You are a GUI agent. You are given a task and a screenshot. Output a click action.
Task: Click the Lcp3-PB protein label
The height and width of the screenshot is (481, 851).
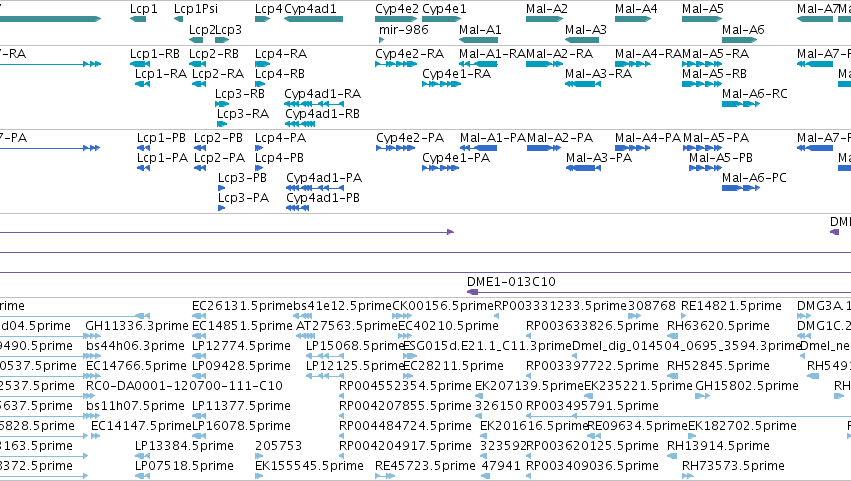coord(242,178)
